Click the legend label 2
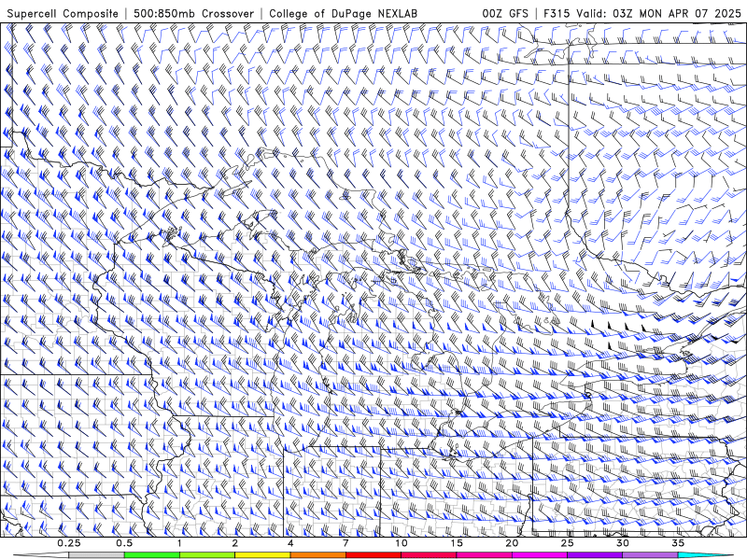The width and height of the screenshot is (747, 560). [x=235, y=543]
